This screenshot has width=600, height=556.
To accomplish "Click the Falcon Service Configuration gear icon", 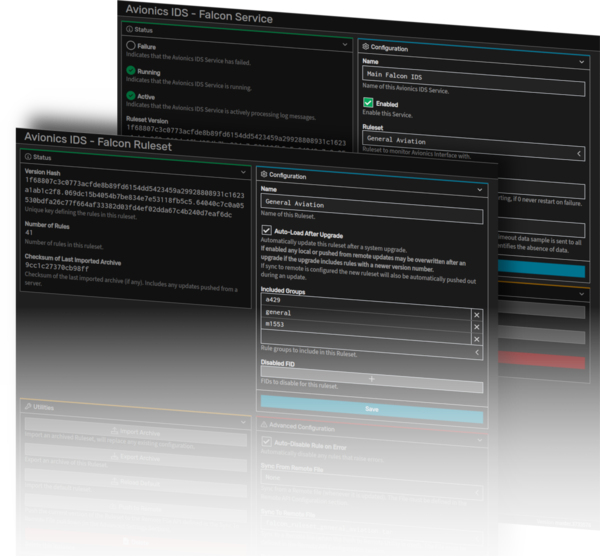I will 365,47.
